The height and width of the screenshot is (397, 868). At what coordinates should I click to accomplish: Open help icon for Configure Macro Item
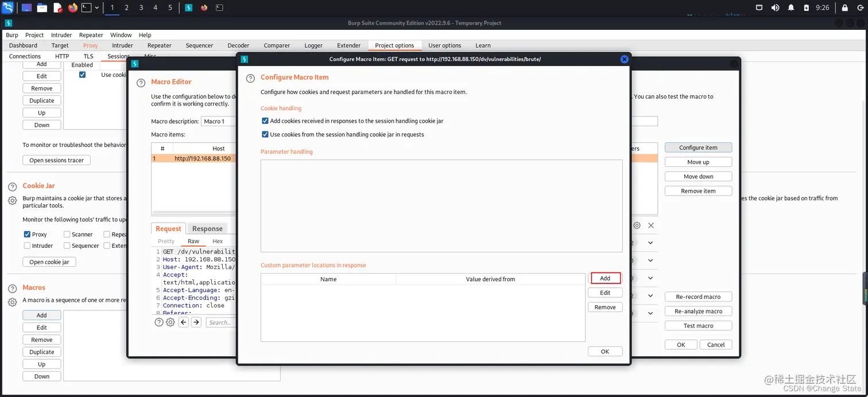[250, 78]
